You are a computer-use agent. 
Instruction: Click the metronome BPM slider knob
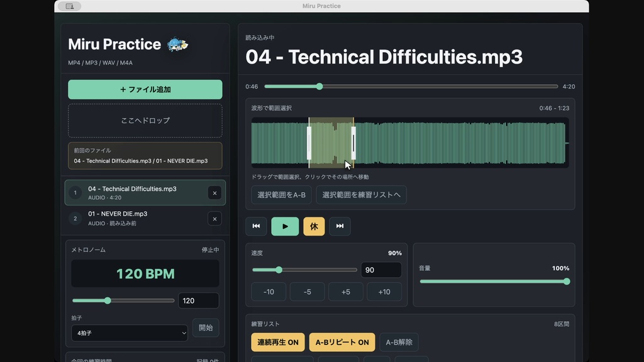(108, 300)
